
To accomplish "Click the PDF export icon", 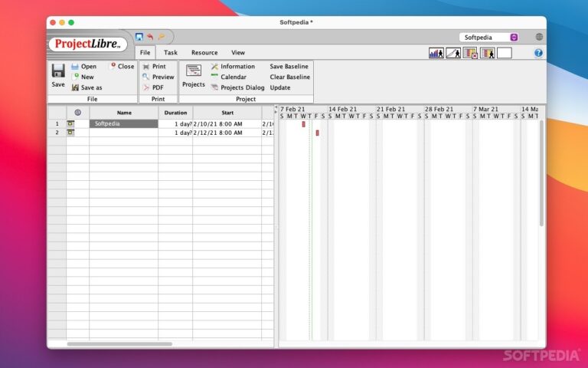I will tap(146, 87).
